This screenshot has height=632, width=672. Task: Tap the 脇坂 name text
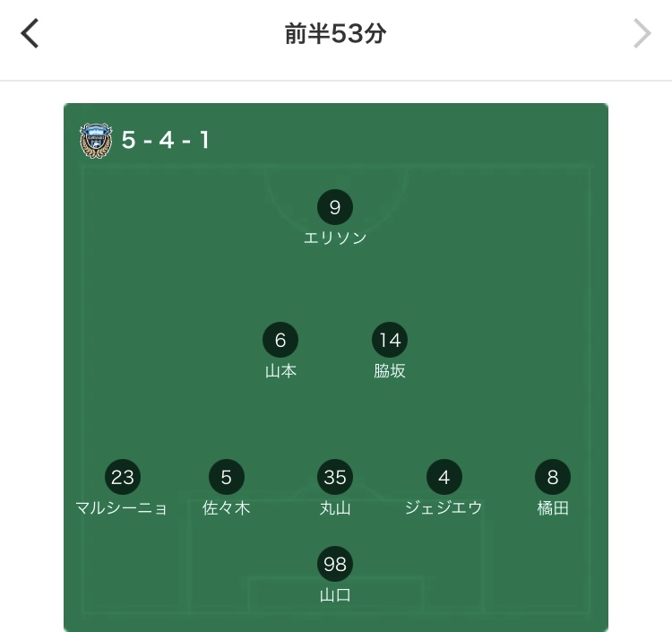coord(390,371)
